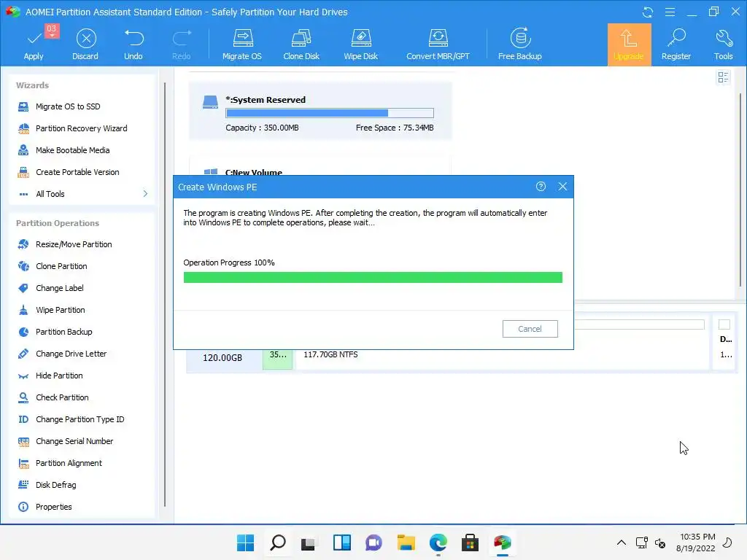Select Change Drive Letter
The height and width of the screenshot is (560, 747).
tap(71, 354)
